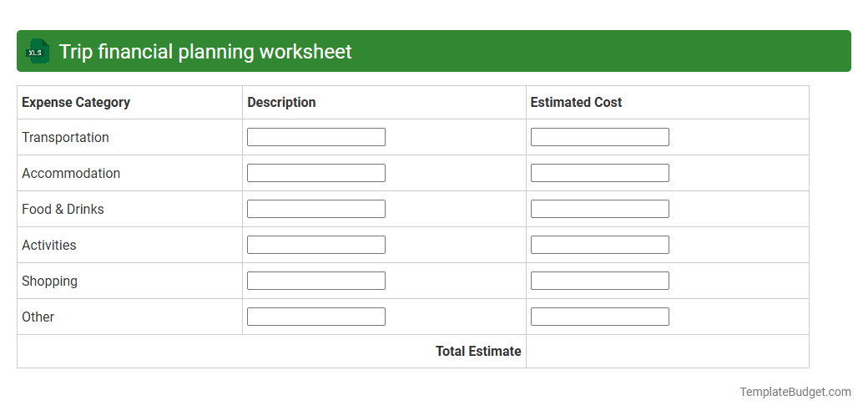This screenshot has height=416, width=868.
Task: Click the Other row label
Action: 38,317
